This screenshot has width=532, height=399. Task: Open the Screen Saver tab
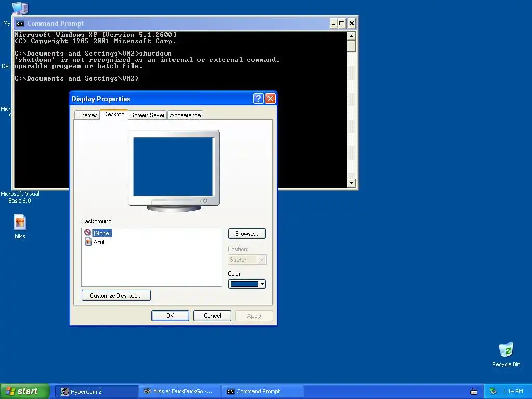(147, 115)
